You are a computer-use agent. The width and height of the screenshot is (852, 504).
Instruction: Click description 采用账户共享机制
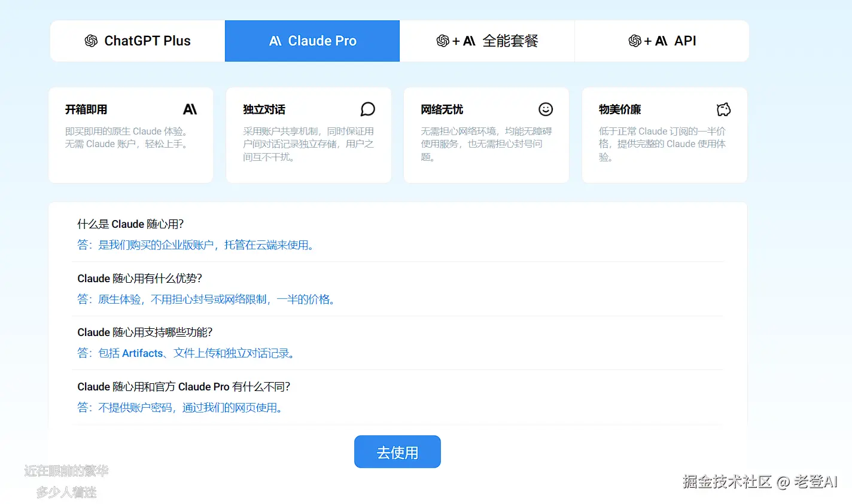click(308, 144)
